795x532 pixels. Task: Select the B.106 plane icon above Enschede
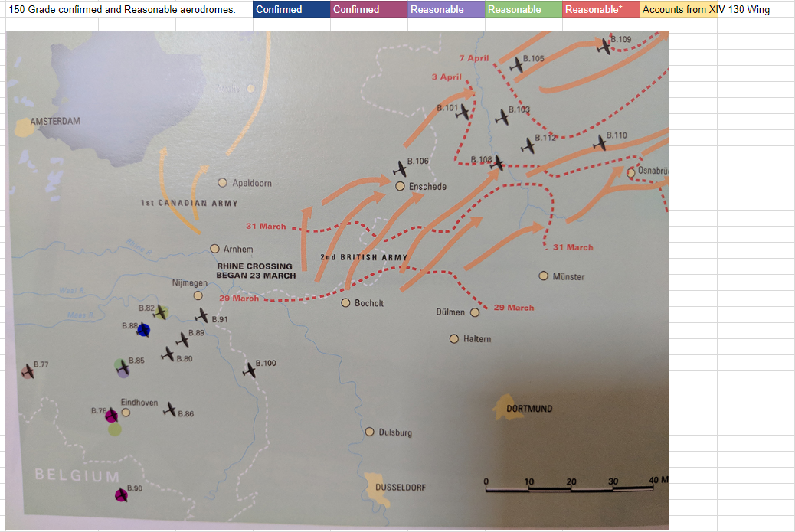[x=400, y=168]
